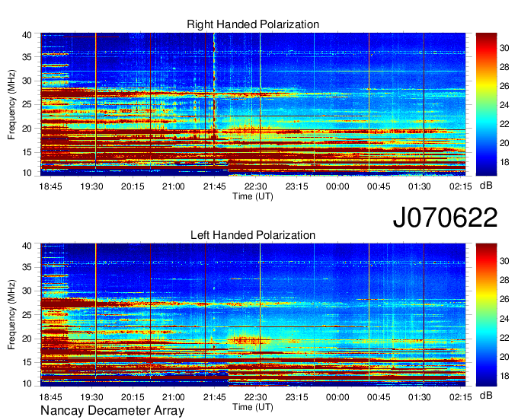The width and height of the screenshot is (518, 420).
Task: Click the "21:45" time tick under the Left Handed plot
Action: coord(214,397)
